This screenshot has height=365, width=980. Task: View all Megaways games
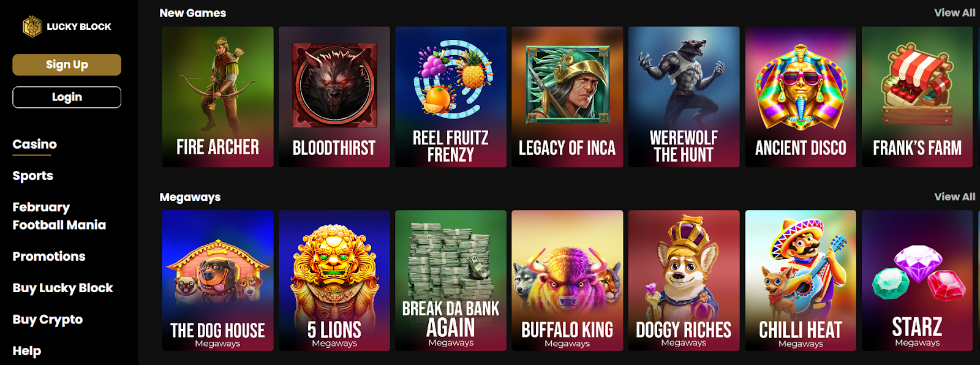pyautogui.click(x=954, y=197)
